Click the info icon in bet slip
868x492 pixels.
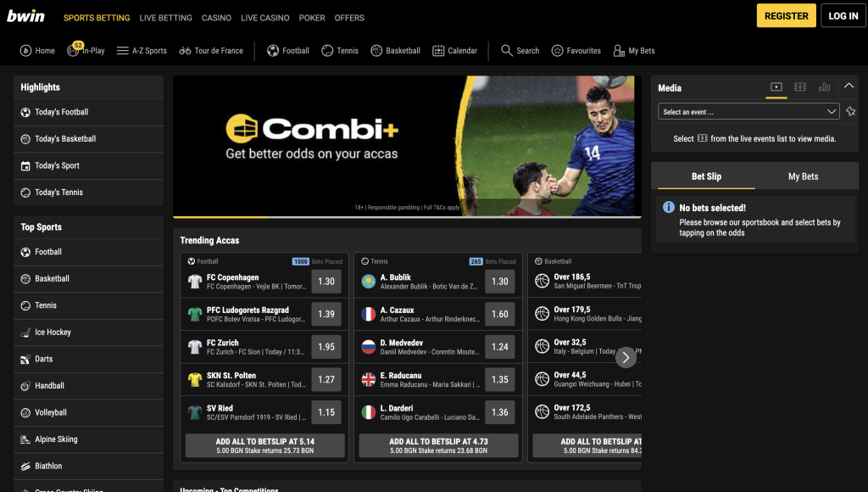point(669,207)
